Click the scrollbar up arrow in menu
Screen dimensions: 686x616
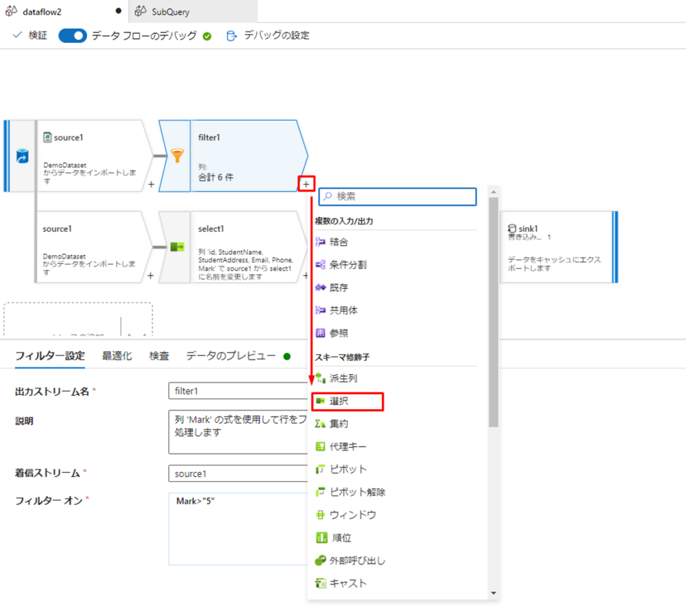click(x=494, y=192)
